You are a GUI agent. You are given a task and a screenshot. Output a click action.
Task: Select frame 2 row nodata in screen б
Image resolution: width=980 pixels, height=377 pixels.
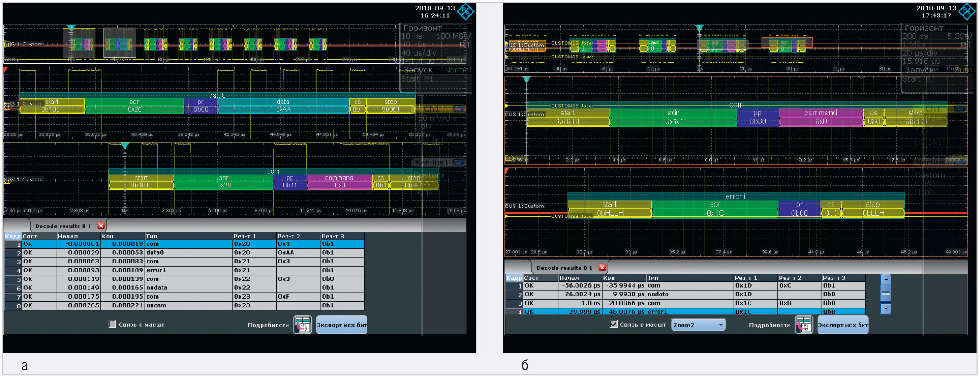685,294
